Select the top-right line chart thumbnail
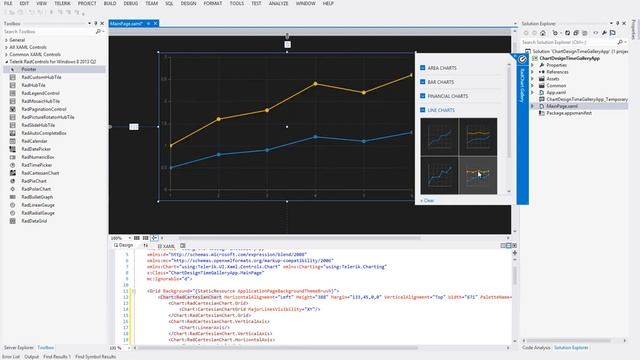The width and height of the screenshot is (640, 360). 478,136
